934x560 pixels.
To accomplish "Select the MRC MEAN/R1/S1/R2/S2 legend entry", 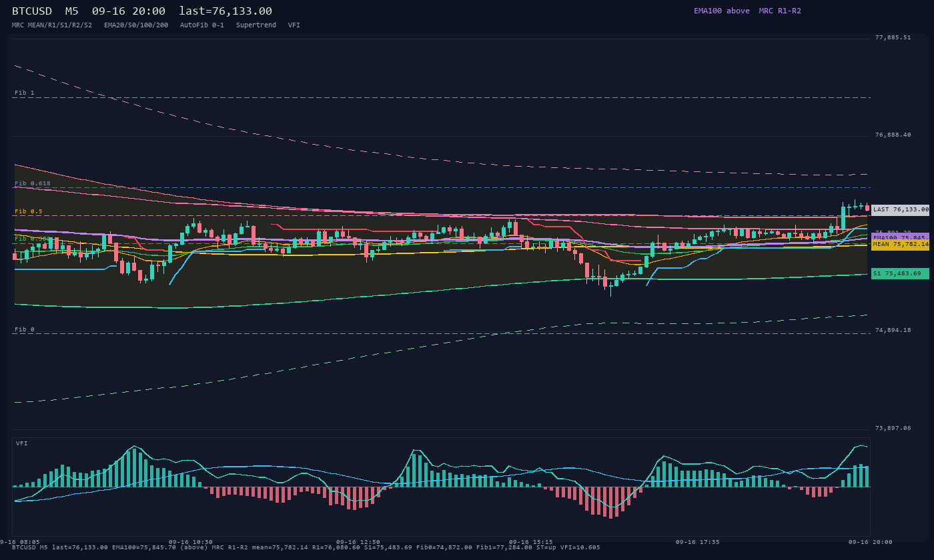I will (x=52, y=25).
